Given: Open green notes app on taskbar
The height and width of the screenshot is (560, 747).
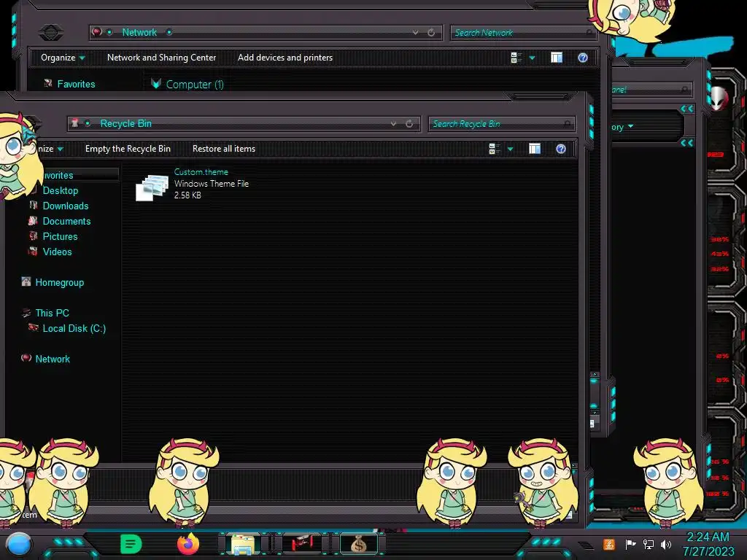Looking at the screenshot, I should 131,544.
